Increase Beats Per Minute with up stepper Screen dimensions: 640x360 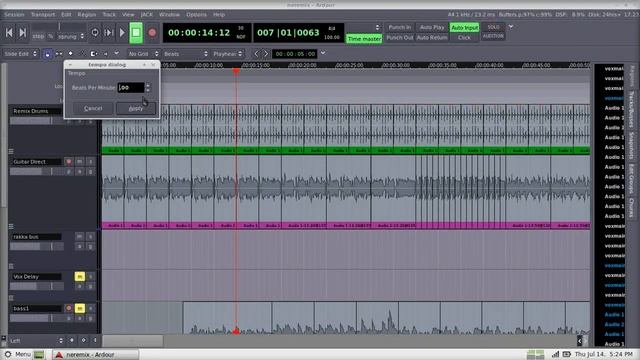tap(148, 85)
